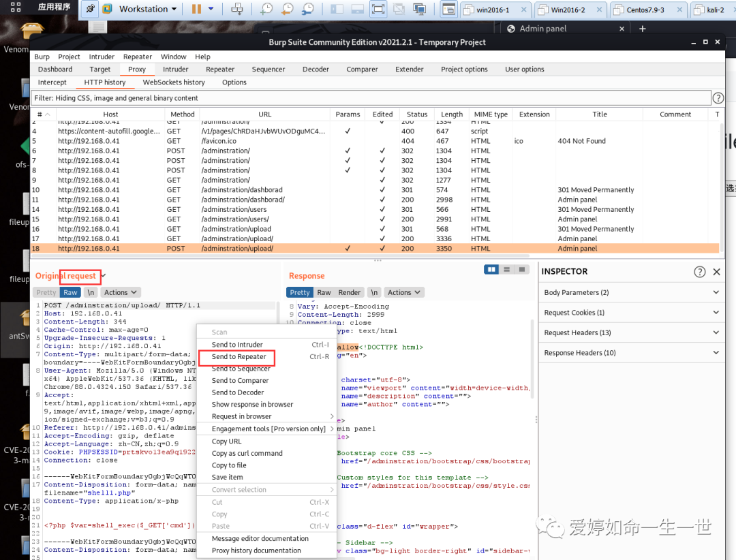Open the Intercept sub-tab
Screen dimensions: 736x560
pos(52,82)
